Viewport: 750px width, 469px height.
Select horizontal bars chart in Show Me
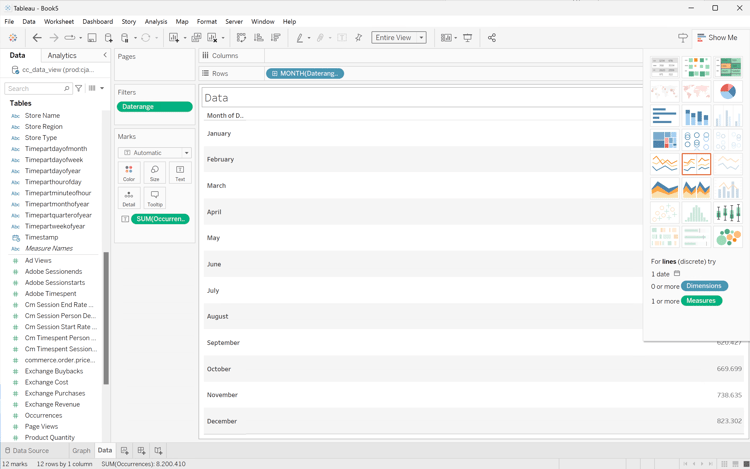(x=664, y=116)
